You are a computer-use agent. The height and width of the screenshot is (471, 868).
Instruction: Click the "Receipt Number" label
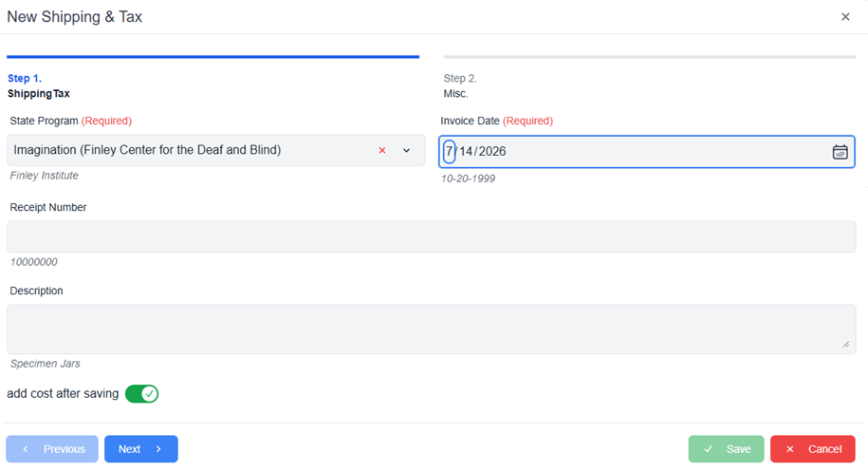pos(48,207)
